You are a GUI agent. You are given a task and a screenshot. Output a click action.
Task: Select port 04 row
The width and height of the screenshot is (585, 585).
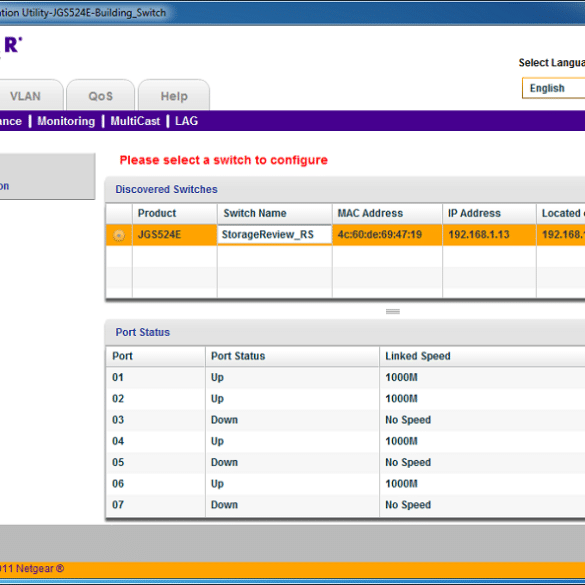click(345, 441)
